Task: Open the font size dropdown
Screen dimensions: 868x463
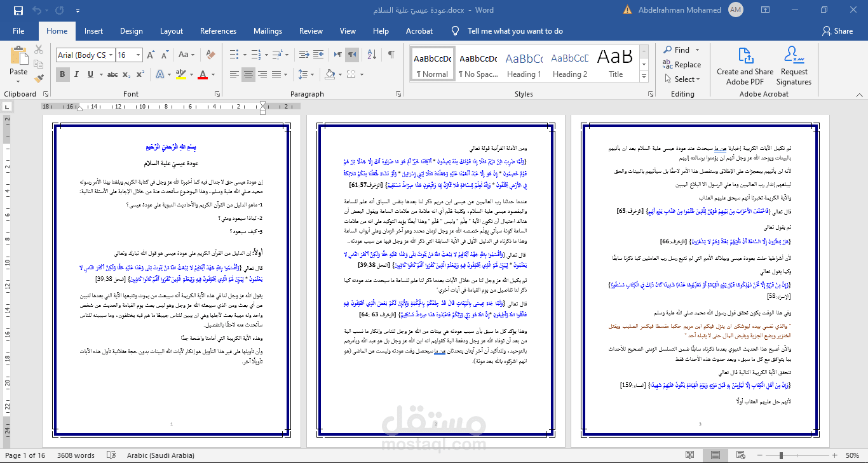Action: point(138,55)
